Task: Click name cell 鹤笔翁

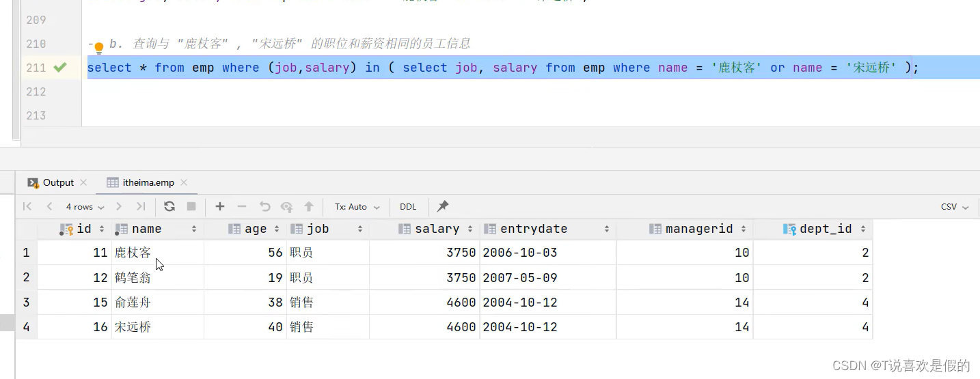Action: coord(158,278)
